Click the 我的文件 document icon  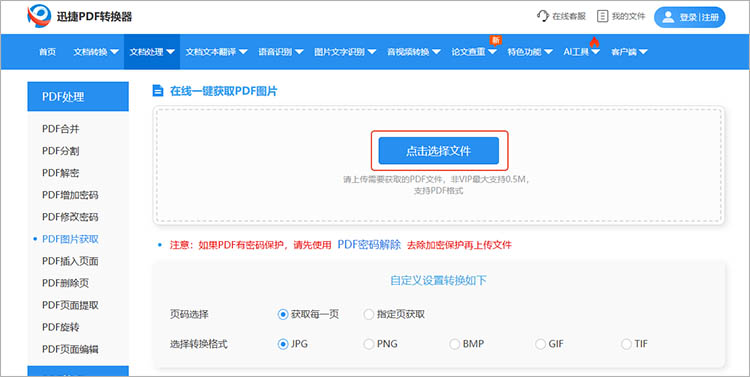[x=602, y=16]
